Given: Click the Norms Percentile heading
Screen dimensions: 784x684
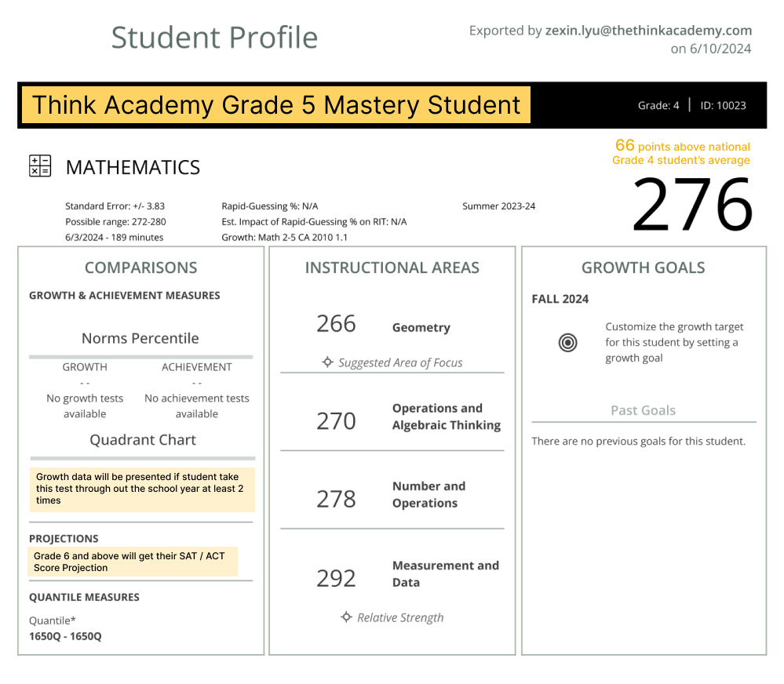Looking at the screenshot, I should [x=140, y=338].
